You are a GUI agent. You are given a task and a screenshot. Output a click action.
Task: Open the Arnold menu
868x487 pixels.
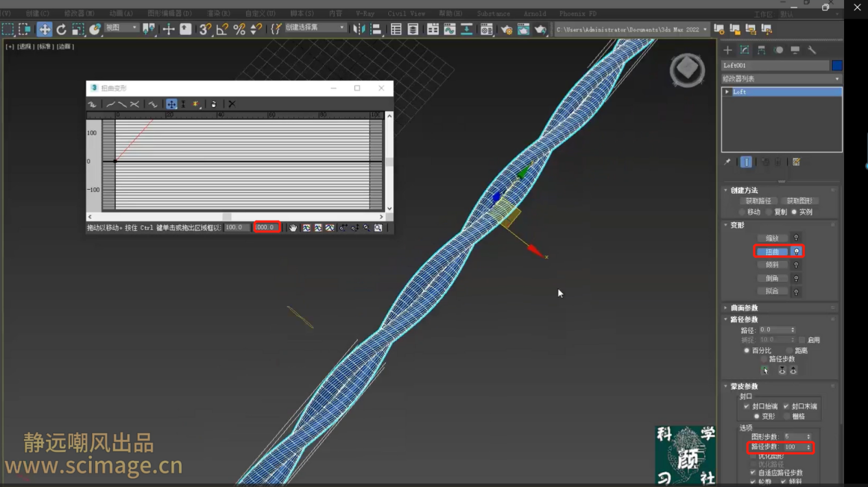535,14
